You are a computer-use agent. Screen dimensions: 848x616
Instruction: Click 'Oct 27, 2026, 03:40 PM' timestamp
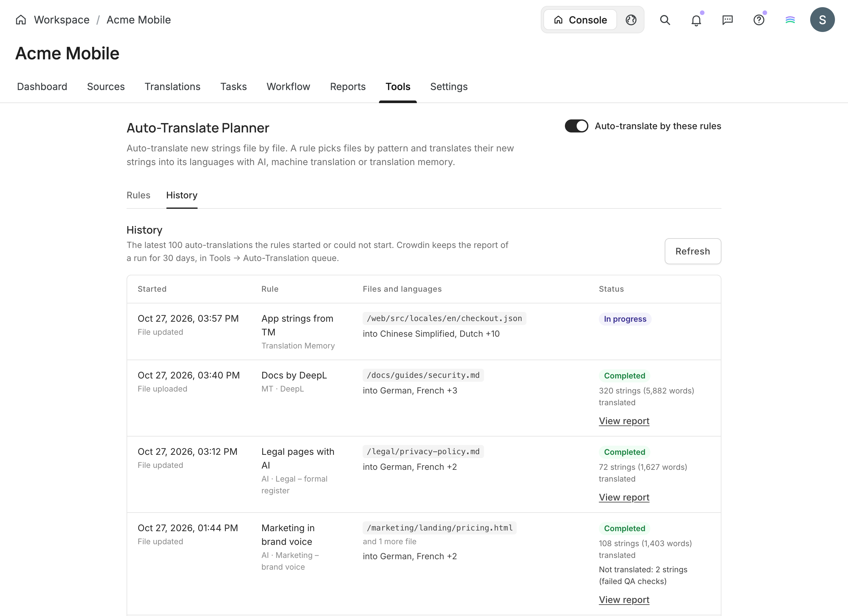pos(189,375)
